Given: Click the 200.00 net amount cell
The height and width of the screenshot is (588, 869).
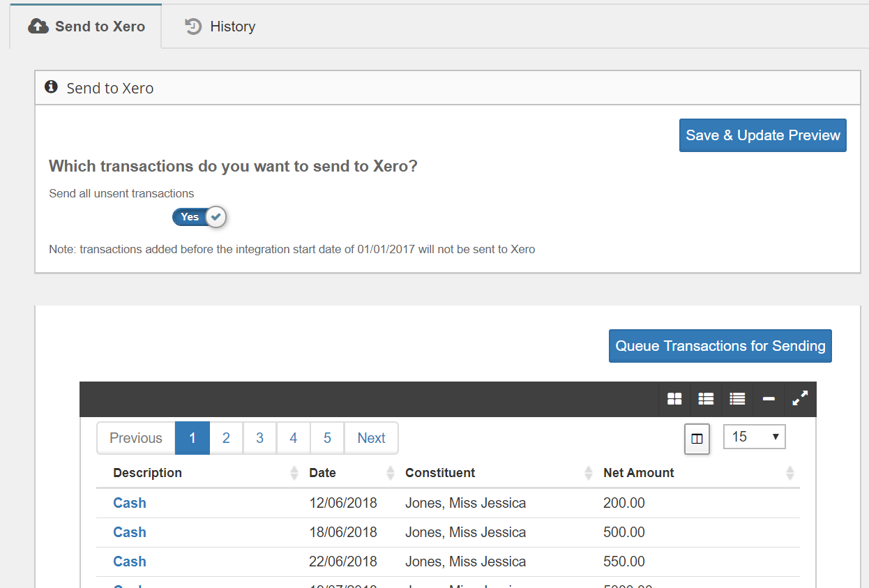Looking at the screenshot, I should point(624,503).
